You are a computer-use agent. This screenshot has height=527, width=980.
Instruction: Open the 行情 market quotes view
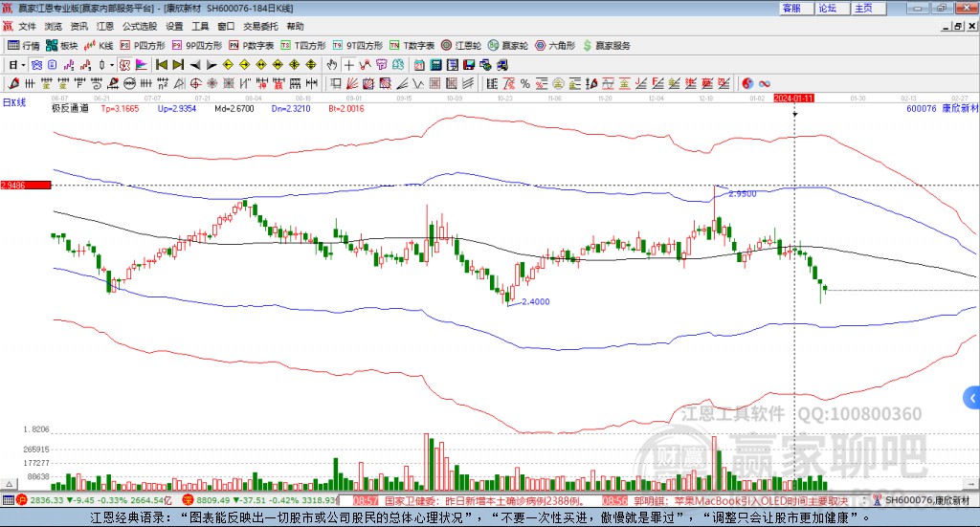coord(23,46)
